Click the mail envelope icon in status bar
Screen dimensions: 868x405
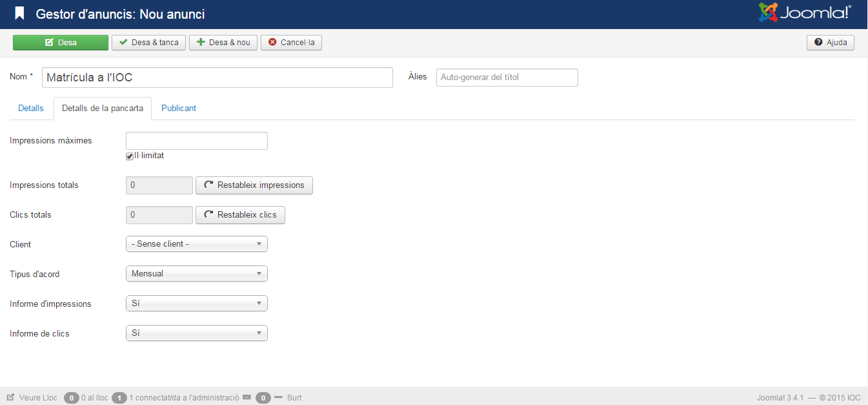pyautogui.click(x=247, y=397)
